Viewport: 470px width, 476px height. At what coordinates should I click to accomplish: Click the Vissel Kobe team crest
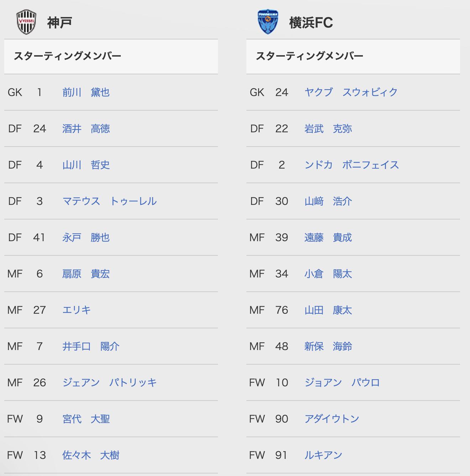(x=27, y=22)
